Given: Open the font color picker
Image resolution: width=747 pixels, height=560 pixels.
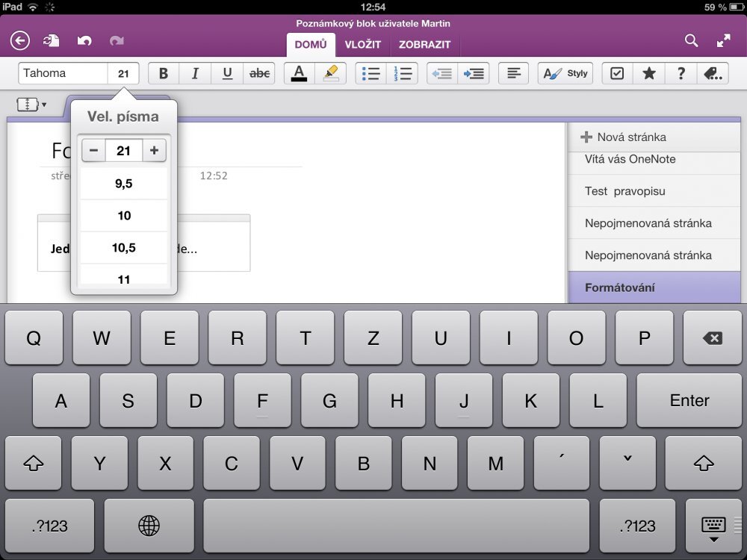Looking at the screenshot, I should (x=299, y=72).
